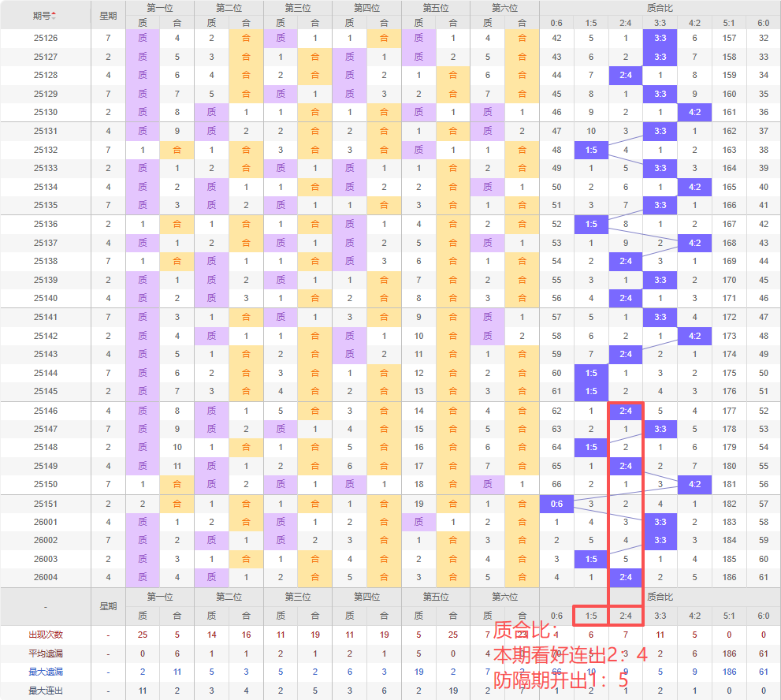Screen dimensions: 781x700
Task: Click the top 5:1 column header
Action: tap(729, 23)
